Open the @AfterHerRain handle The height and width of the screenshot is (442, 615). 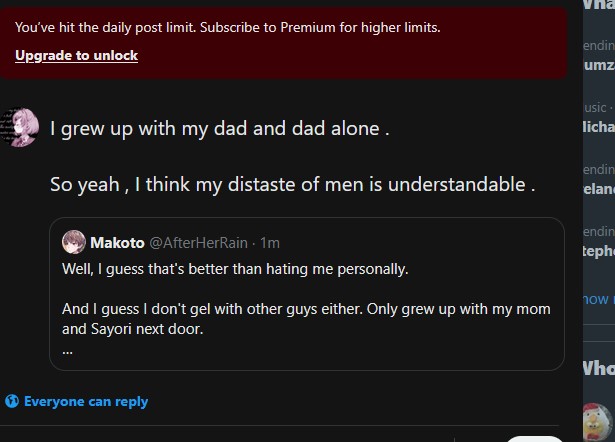pyautogui.click(x=198, y=243)
